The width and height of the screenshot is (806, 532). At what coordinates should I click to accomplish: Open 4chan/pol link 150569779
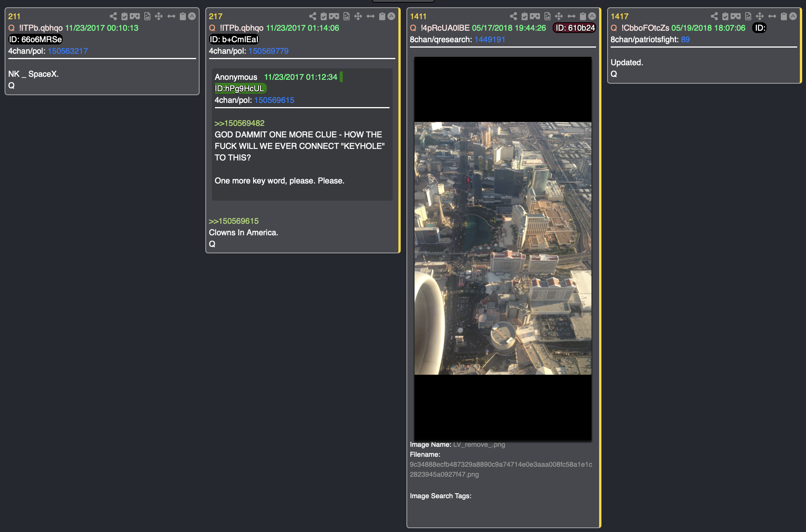click(268, 51)
